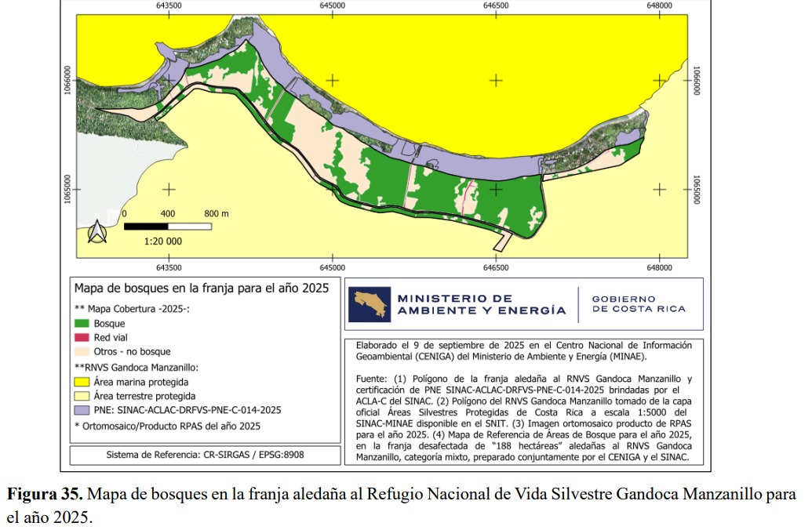Click the RNVS Gandoca Manzanillo legend heading
Image resolution: width=812 pixels, height=530 pixels.
pos(137,367)
